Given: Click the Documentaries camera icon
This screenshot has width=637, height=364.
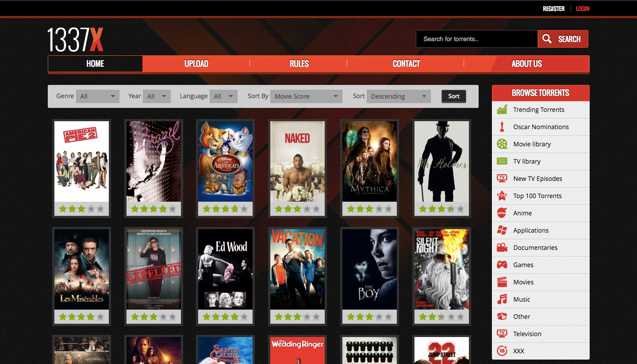Looking at the screenshot, I should (502, 248).
